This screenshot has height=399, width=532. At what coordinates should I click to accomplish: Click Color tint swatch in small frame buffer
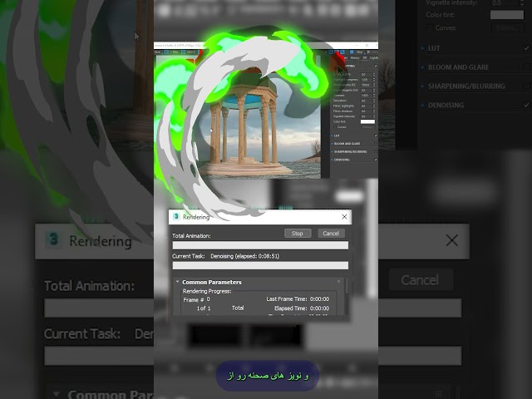367,122
